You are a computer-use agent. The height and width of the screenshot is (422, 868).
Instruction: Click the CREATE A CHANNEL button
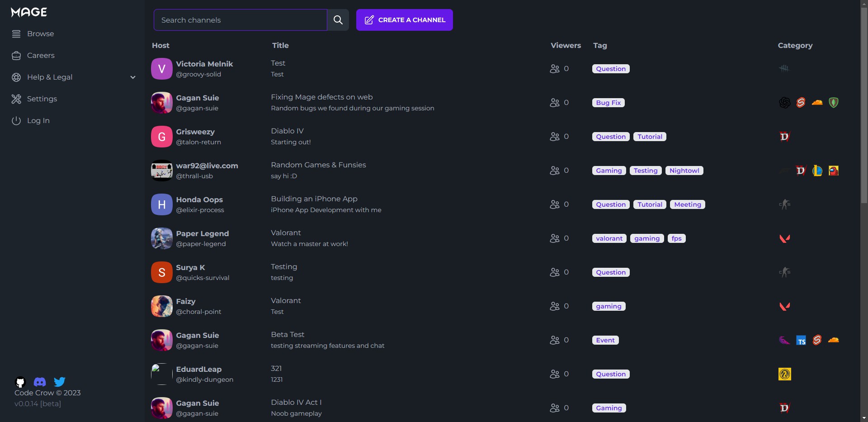[x=404, y=20]
